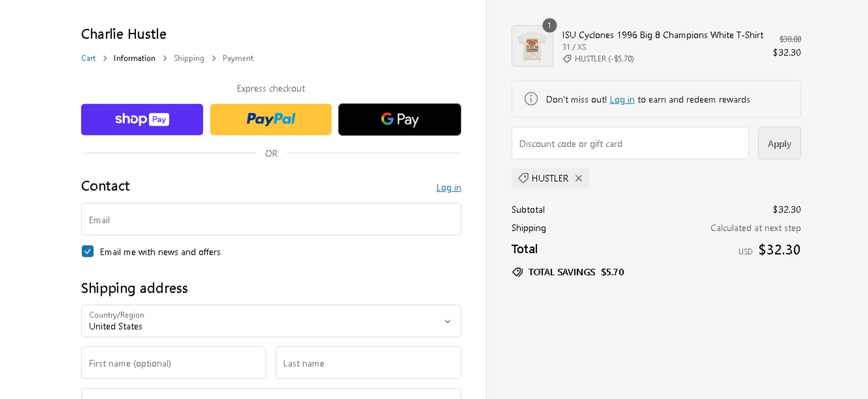Screen dimensions: 868x399
Task: Click the info icon beside rewards notice
Action: pos(531,99)
